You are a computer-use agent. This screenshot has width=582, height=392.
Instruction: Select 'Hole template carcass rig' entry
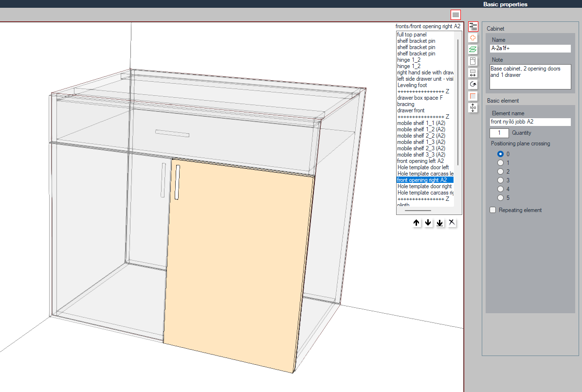coord(425,193)
